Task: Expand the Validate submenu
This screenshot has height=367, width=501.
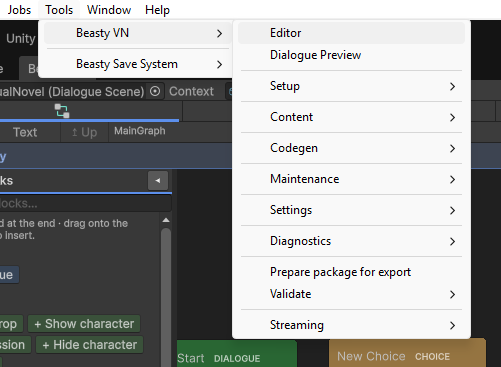Action: click(x=351, y=294)
